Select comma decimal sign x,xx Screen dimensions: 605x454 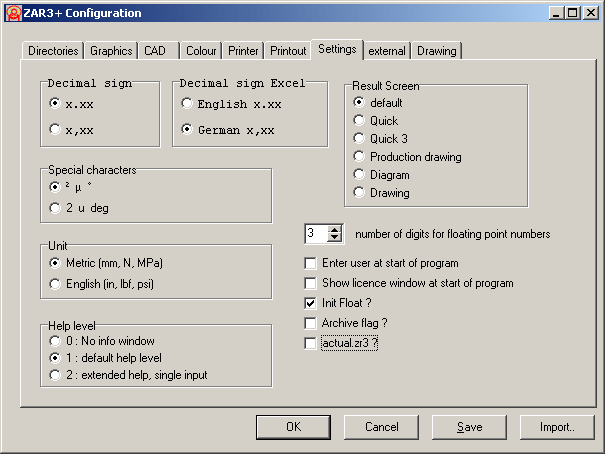click(55, 128)
